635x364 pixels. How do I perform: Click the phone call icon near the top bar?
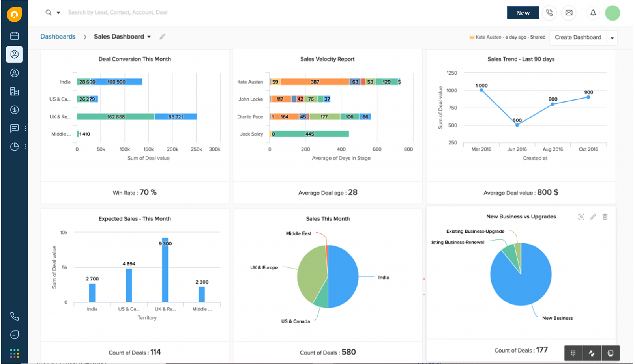(x=549, y=13)
